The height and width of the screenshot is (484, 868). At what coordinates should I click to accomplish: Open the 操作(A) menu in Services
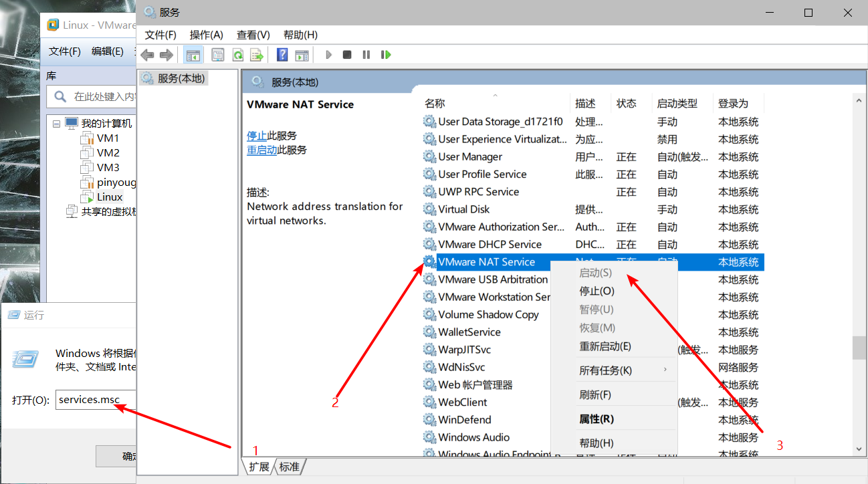pos(207,35)
